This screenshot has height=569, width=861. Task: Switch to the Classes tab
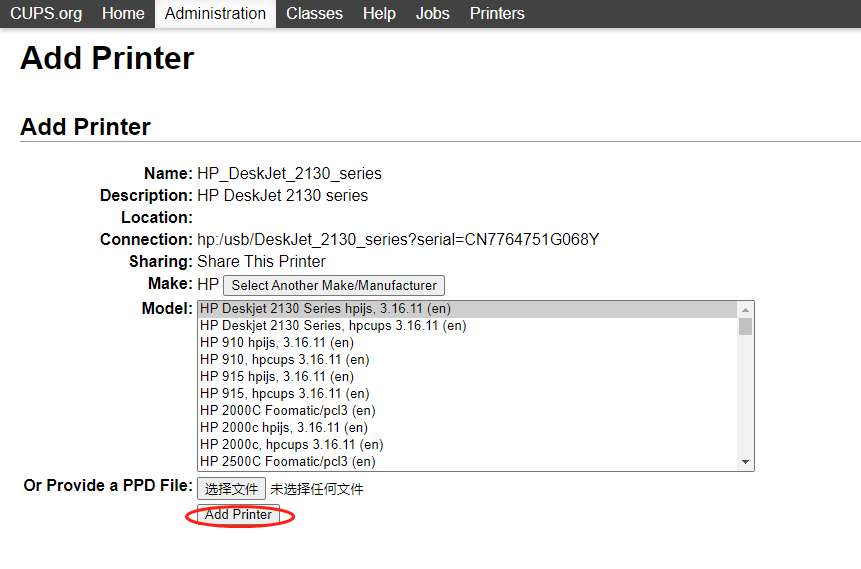(x=314, y=13)
